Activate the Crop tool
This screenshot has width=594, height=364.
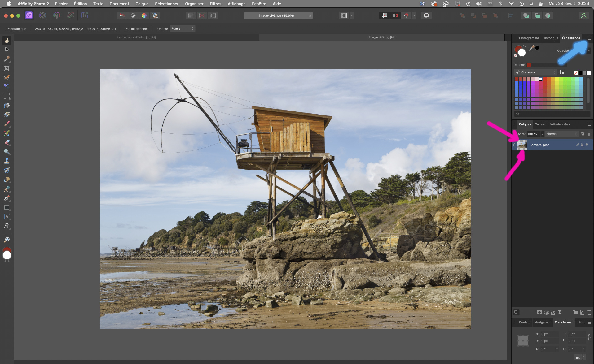pyautogui.click(x=7, y=68)
